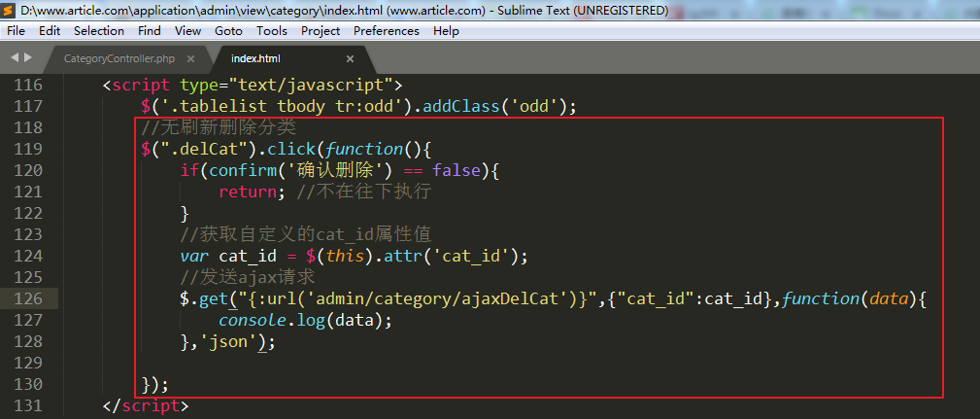Click the data parameter in callback function
Viewport: 980px width, 419px height.
(888, 298)
